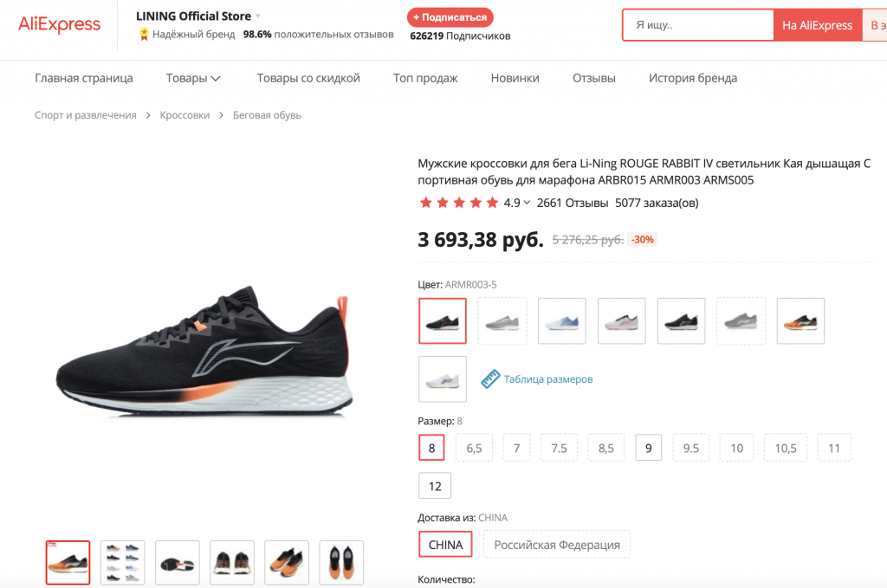Select size 9 option
Image resolution: width=887 pixels, height=588 pixels.
coord(649,448)
